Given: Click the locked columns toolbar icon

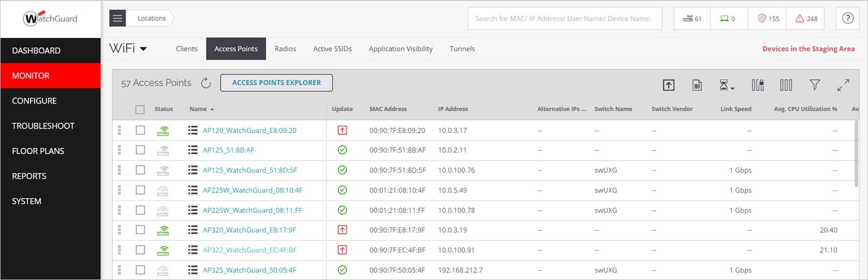Looking at the screenshot, I should pyautogui.click(x=758, y=85).
